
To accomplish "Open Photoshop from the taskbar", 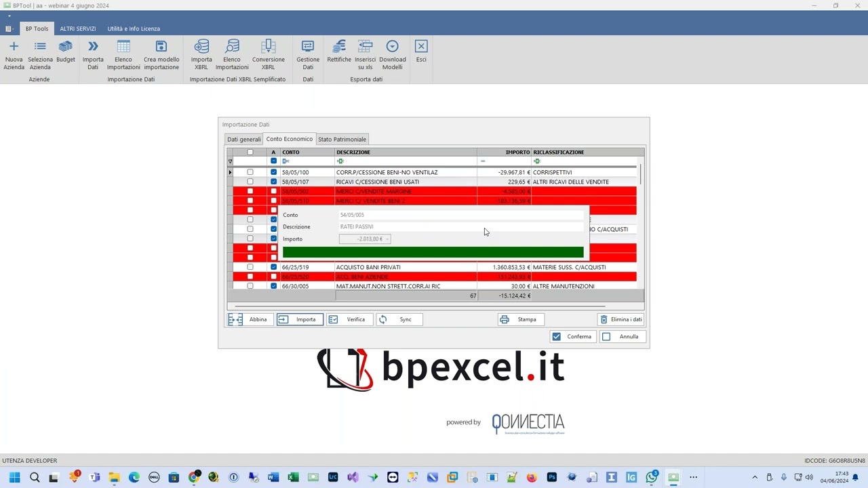I will [x=551, y=477].
